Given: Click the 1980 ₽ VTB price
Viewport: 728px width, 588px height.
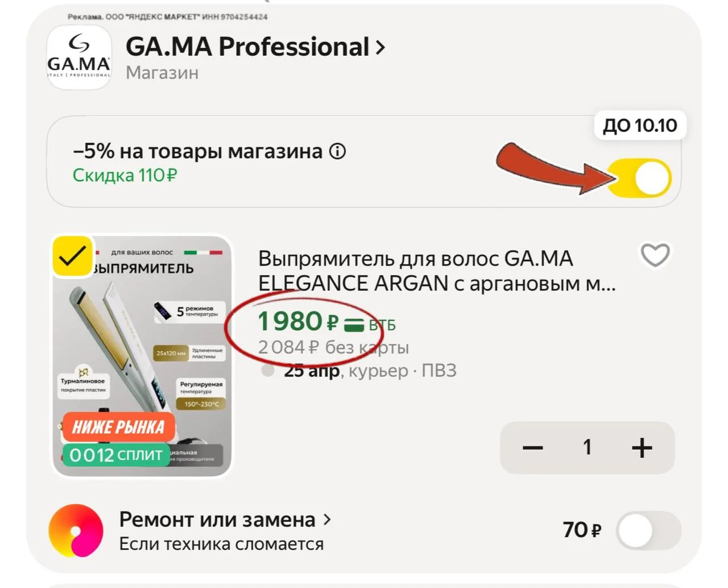Looking at the screenshot, I should [x=297, y=322].
